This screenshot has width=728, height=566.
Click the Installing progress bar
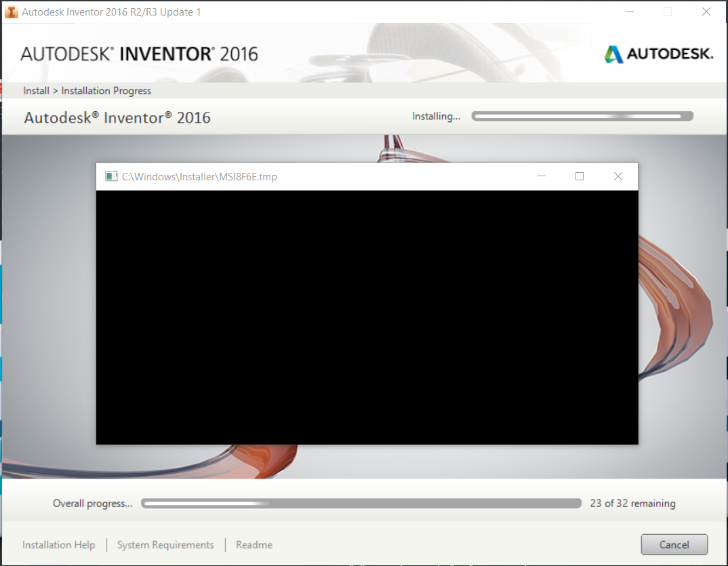(582, 116)
